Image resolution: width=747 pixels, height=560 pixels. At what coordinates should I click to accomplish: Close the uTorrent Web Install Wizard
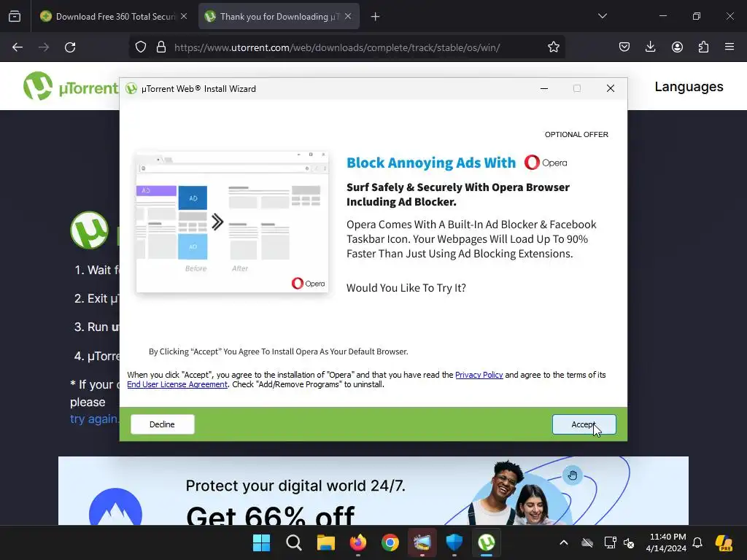pyautogui.click(x=611, y=88)
